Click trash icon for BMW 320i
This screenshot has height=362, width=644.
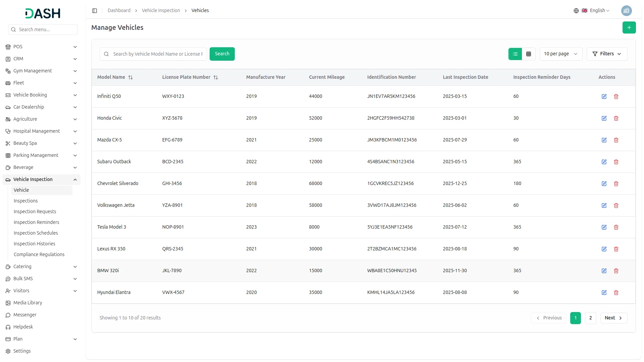[616, 271]
